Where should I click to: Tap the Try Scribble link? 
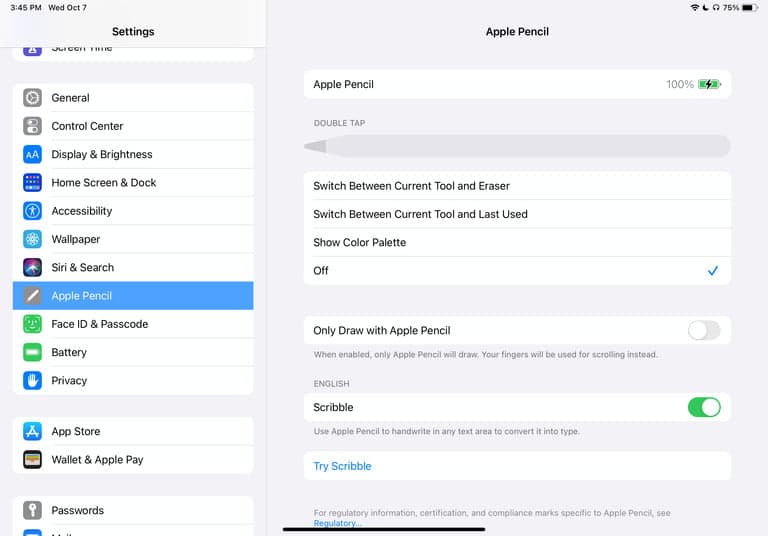[x=342, y=466]
